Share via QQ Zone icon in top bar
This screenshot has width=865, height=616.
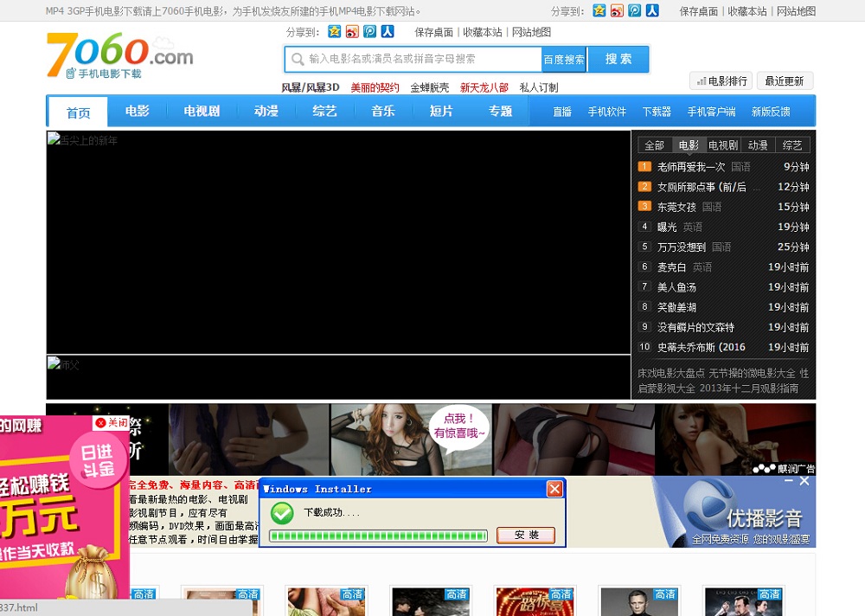pyautogui.click(x=599, y=10)
